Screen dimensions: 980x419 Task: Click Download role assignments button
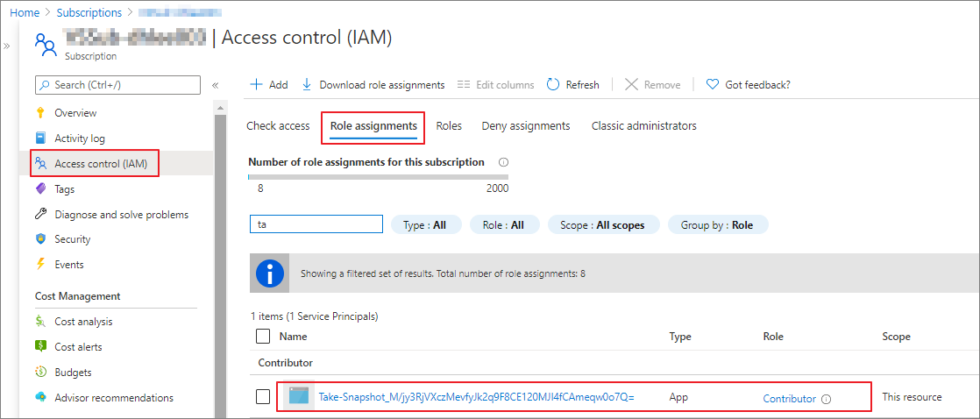pyautogui.click(x=373, y=84)
